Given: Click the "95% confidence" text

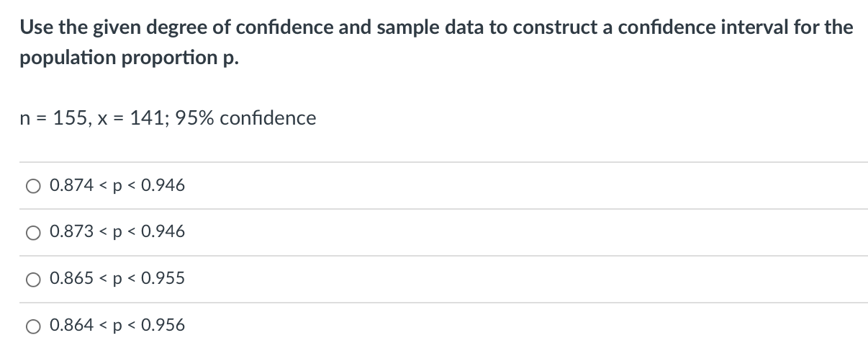Looking at the screenshot, I should click(x=250, y=117).
